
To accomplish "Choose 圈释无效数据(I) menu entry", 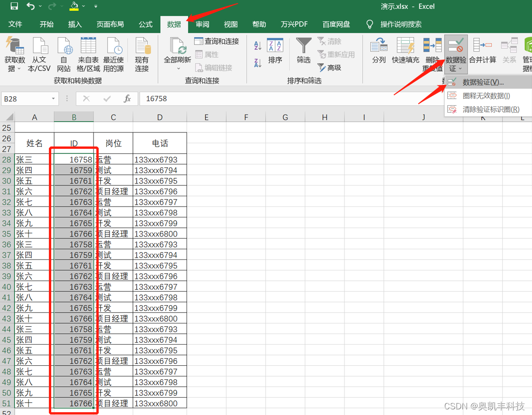I will pos(489,96).
